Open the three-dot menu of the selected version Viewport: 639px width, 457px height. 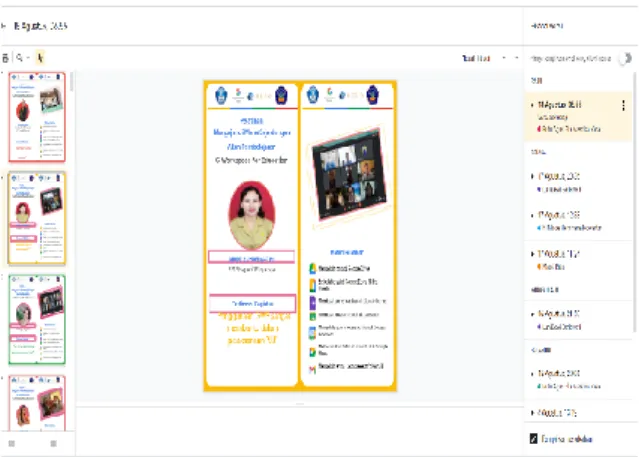(x=624, y=106)
